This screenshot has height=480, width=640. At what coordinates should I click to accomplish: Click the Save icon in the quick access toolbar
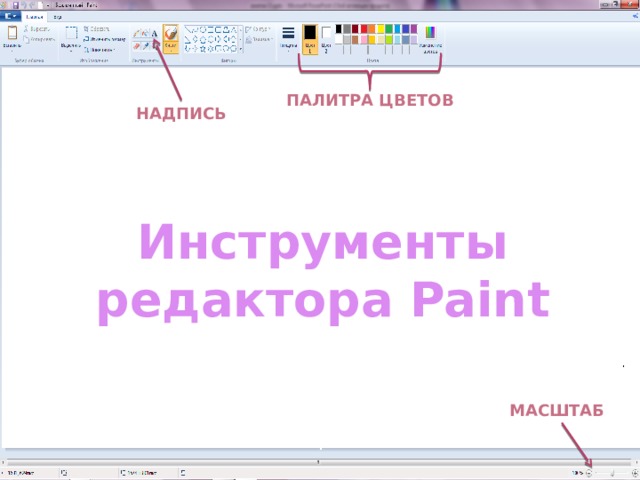16,5
